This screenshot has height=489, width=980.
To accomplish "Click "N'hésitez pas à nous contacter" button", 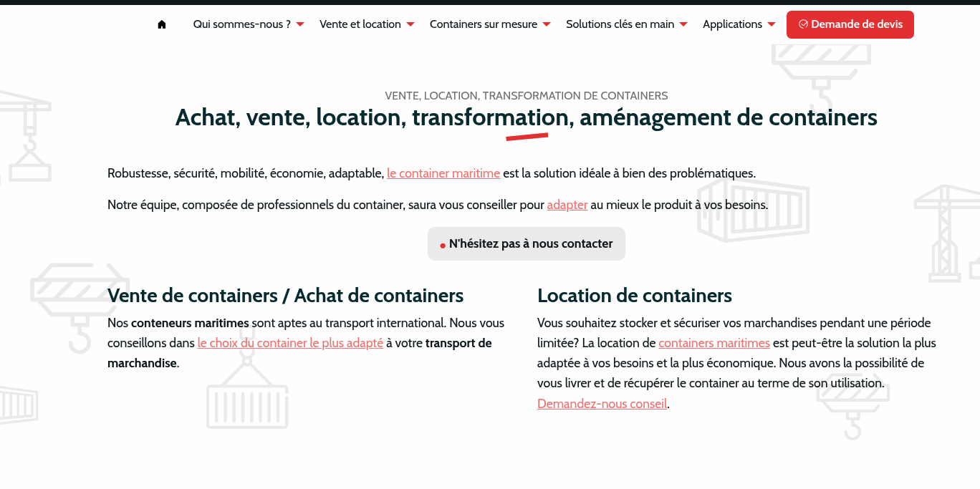I will (x=527, y=244).
